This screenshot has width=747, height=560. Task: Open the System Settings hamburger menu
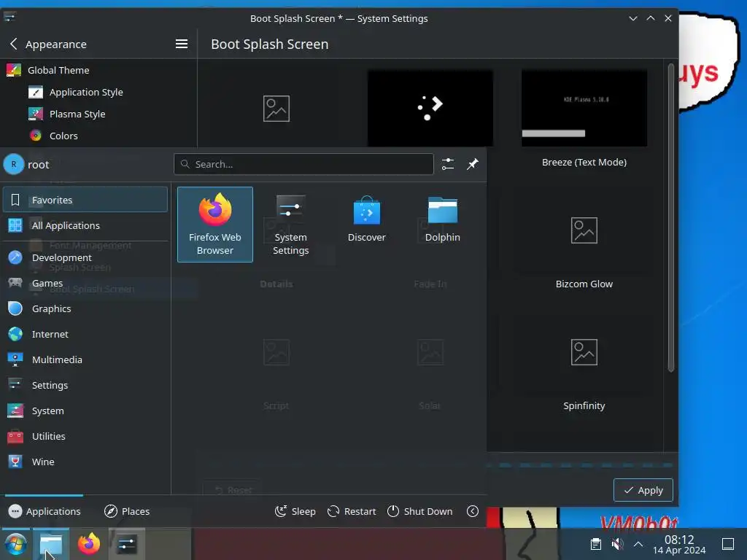[x=182, y=44]
